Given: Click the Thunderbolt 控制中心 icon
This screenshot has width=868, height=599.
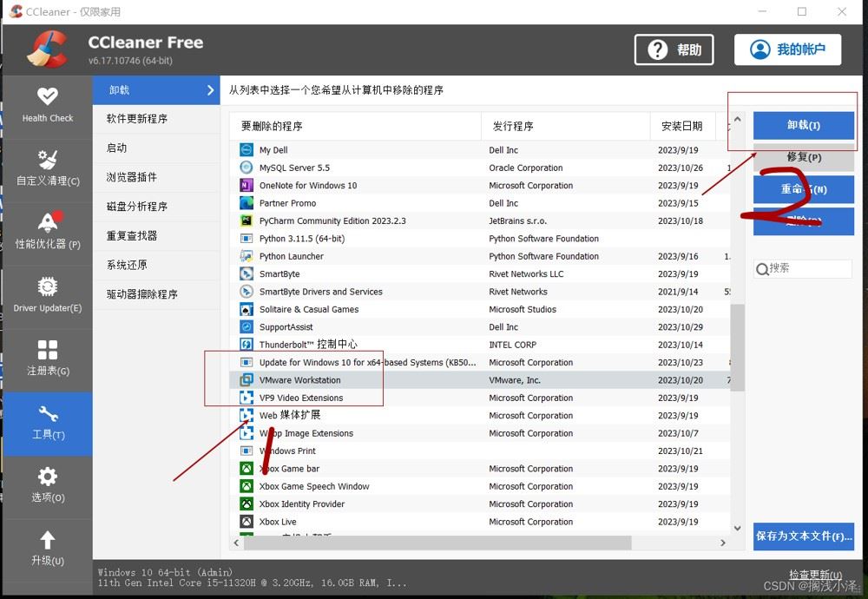Looking at the screenshot, I should [247, 345].
